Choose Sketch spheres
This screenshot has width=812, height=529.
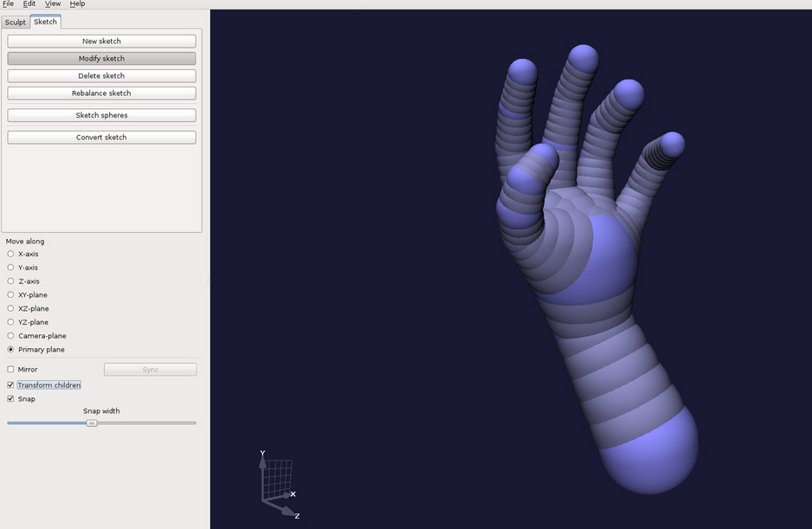(x=101, y=115)
